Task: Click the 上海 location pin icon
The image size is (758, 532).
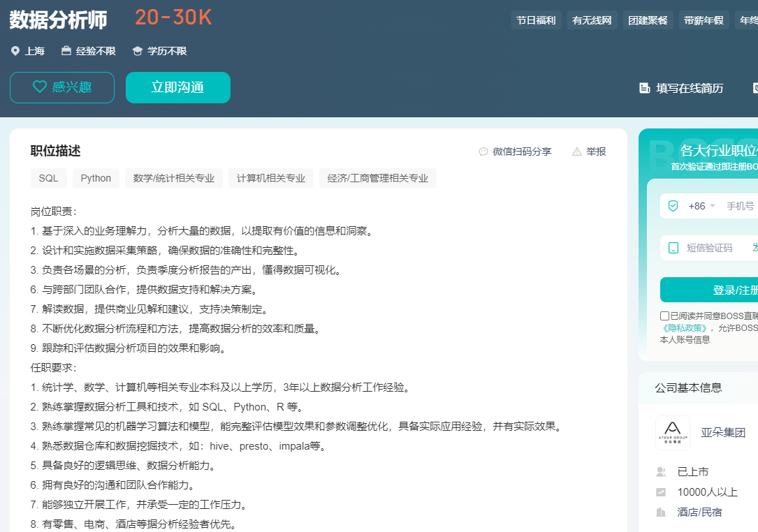Action: (15, 51)
